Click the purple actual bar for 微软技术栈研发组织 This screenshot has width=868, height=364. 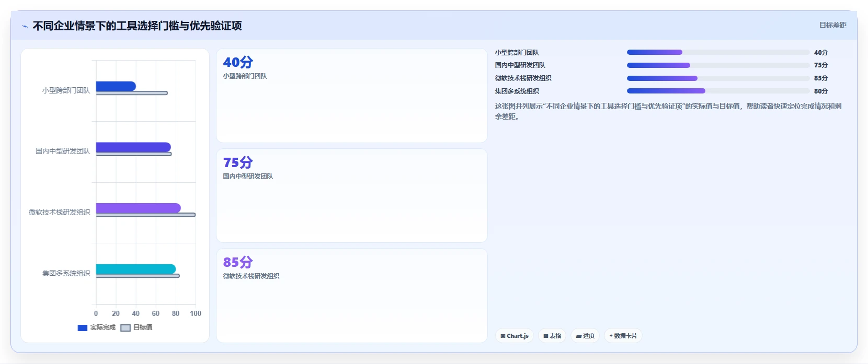pos(139,208)
